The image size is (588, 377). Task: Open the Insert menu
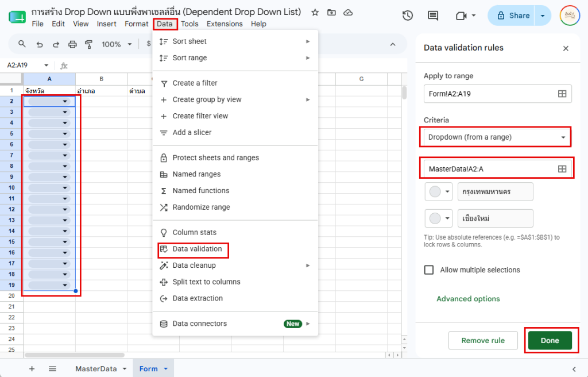[106, 24]
